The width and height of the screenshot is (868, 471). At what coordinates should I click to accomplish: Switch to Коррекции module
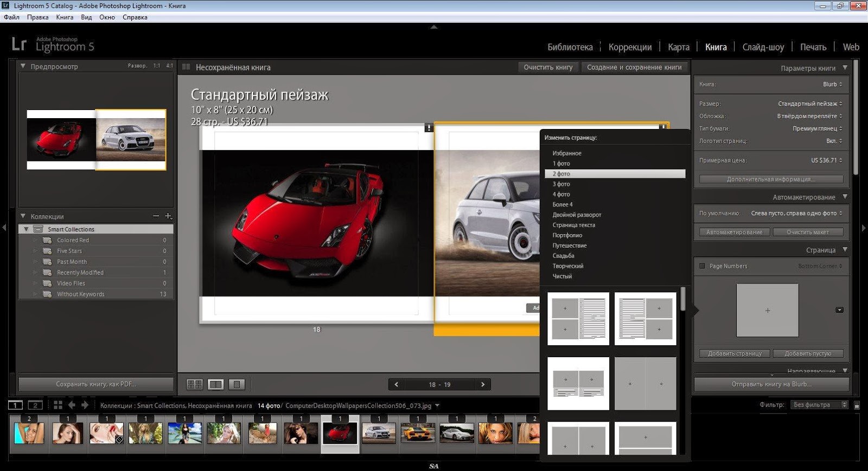pos(630,47)
